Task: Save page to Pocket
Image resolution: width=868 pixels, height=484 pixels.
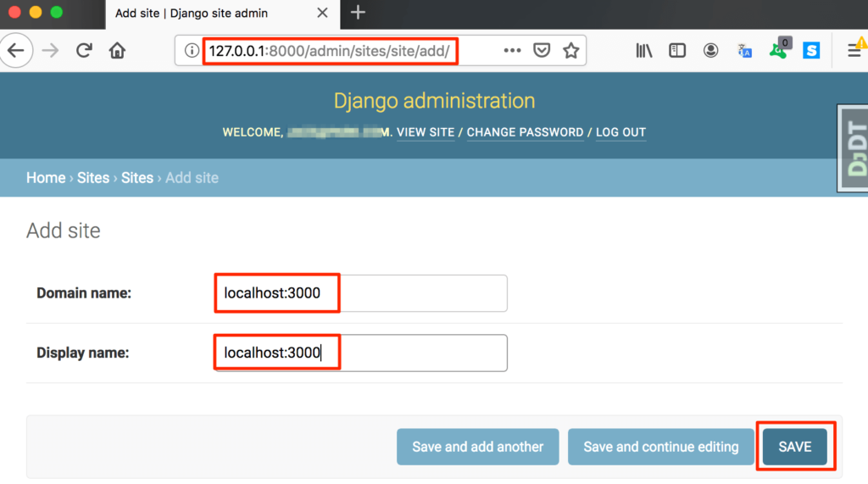Action: 542,50
